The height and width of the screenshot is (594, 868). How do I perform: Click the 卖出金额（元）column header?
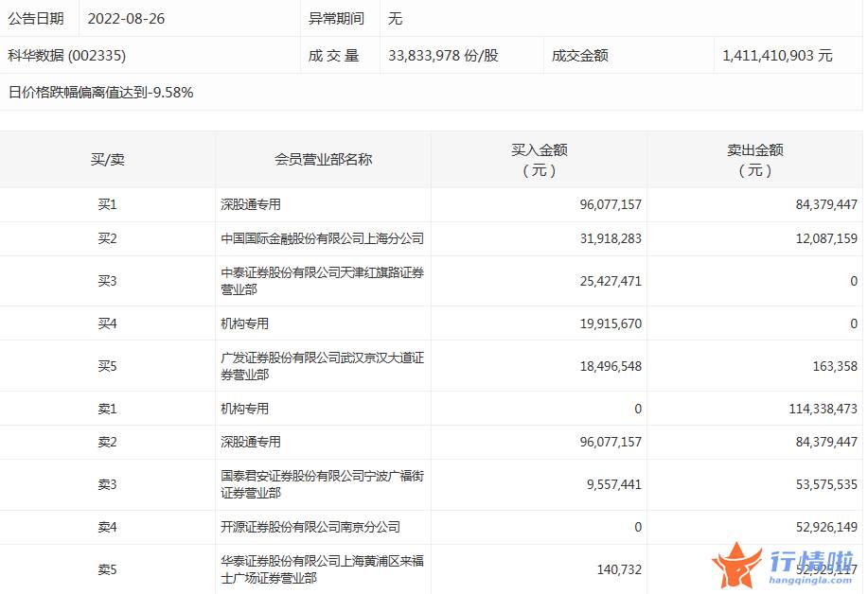point(755,160)
